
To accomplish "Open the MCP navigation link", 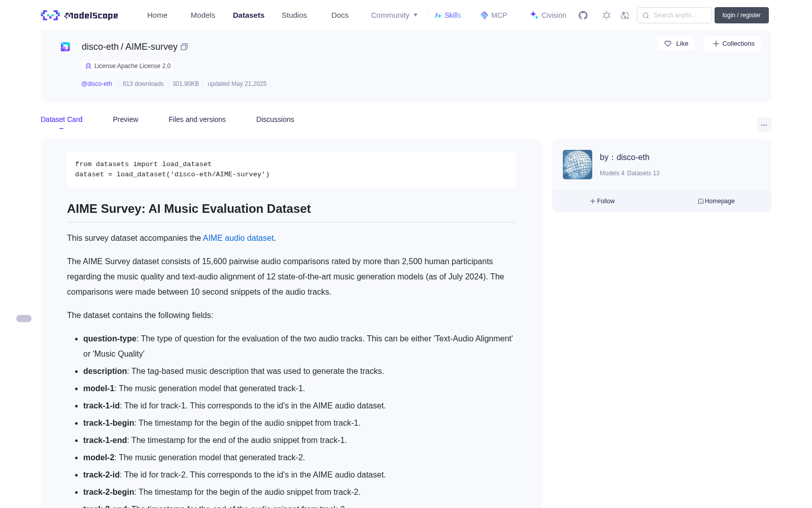I will point(494,15).
